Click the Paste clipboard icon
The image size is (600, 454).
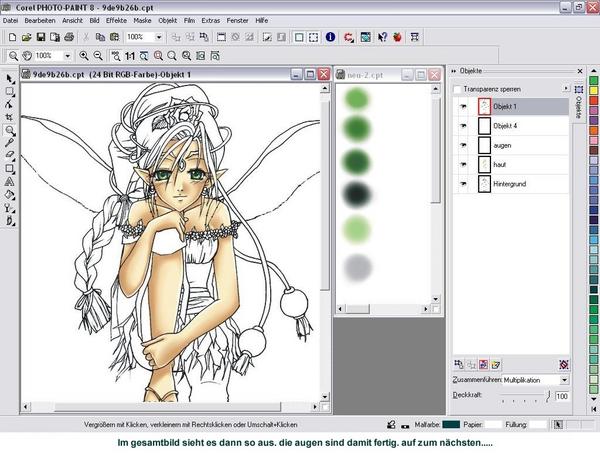114,37
